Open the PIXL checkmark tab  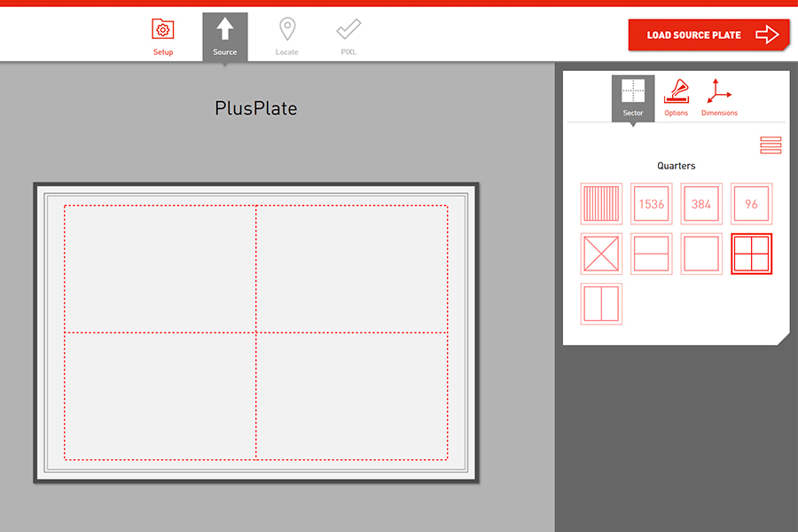click(348, 37)
